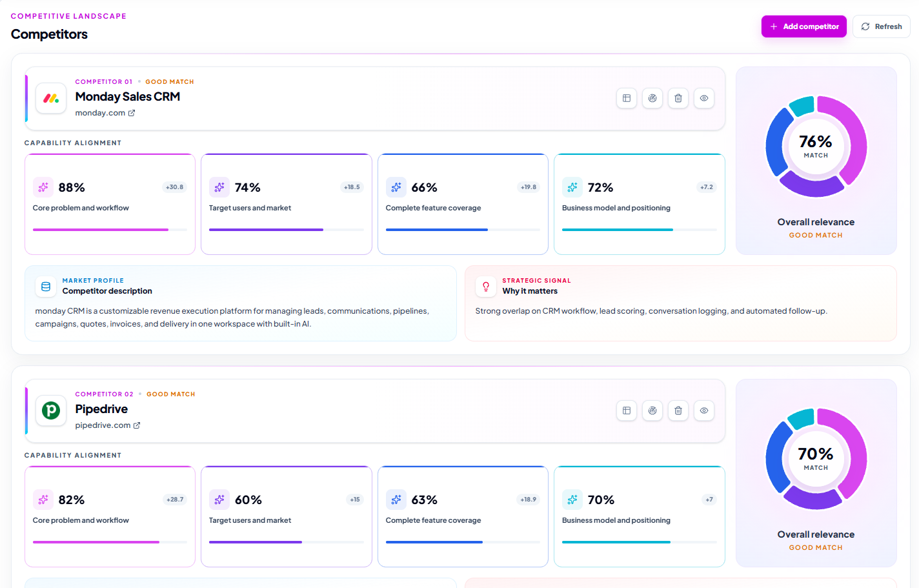
Task: Click the +7 badge on Pipedrive
Action: (709, 500)
